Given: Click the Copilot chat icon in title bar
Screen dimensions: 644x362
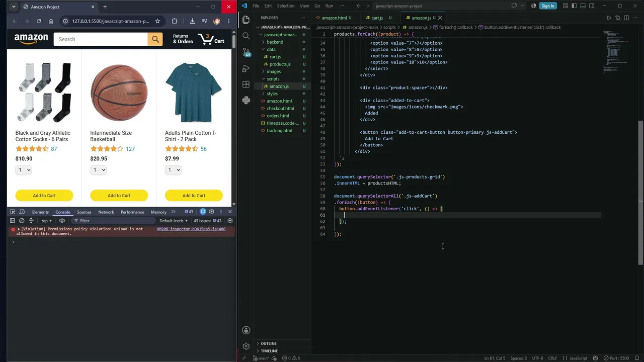Looking at the screenshot, I should (514, 6).
